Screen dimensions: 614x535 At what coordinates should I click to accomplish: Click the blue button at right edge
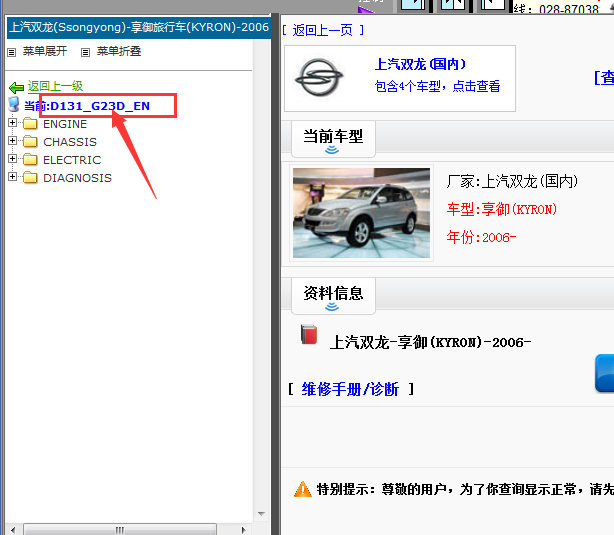(x=604, y=373)
